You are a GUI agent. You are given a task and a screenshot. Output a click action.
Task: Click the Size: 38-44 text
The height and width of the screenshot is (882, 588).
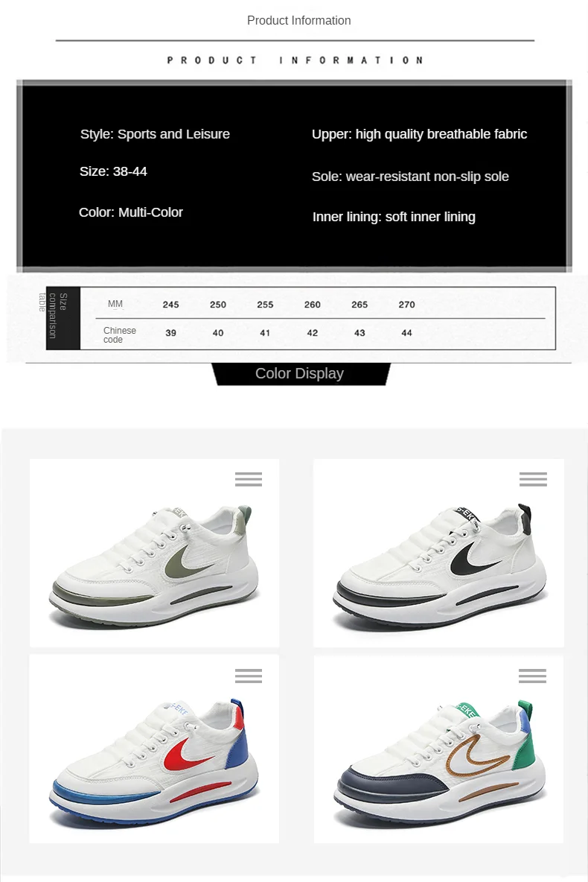(113, 171)
